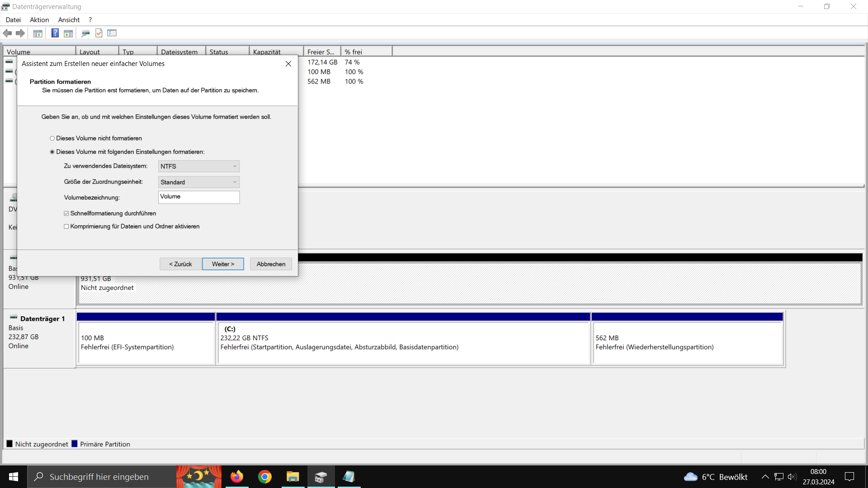Screen dimensions: 868x488
Task: Click the show/hide console tree icon
Action: 38,33
